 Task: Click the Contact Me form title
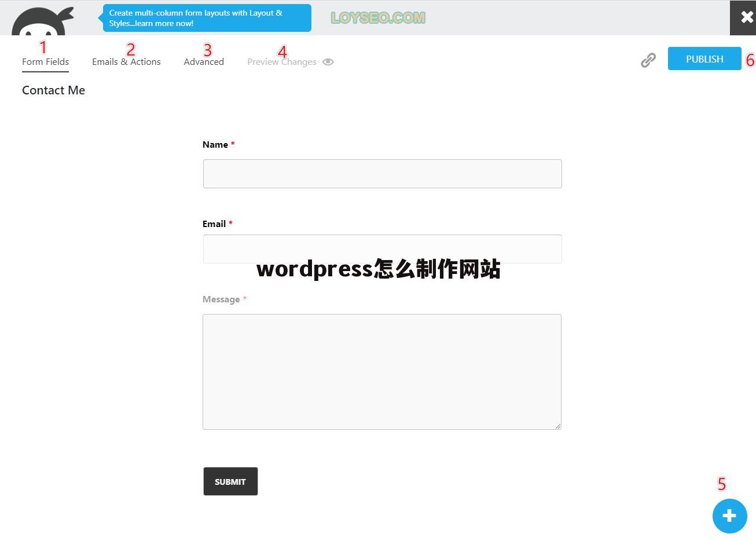(x=53, y=90)
